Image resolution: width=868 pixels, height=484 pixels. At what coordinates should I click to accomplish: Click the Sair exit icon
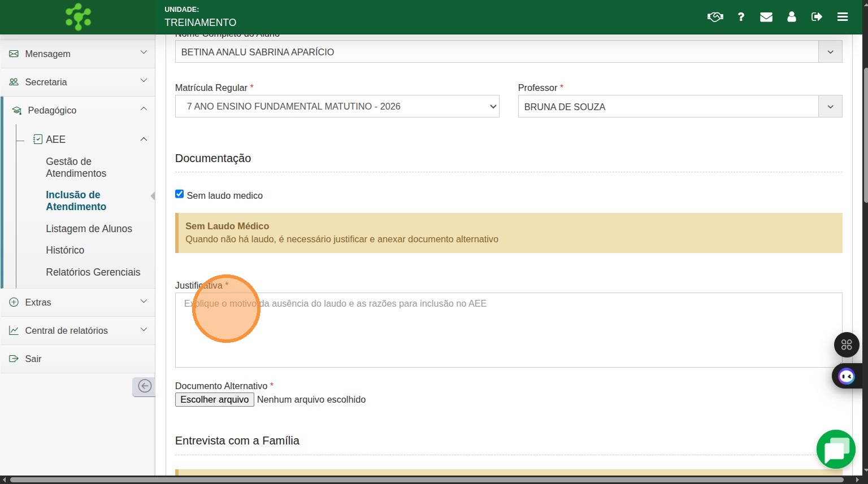pyautogui.click(x=14, y=359)
